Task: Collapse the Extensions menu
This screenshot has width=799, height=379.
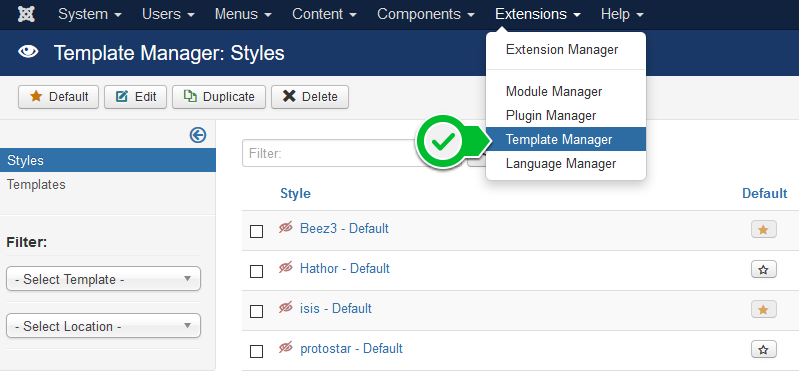Action: tap(538, 14)
